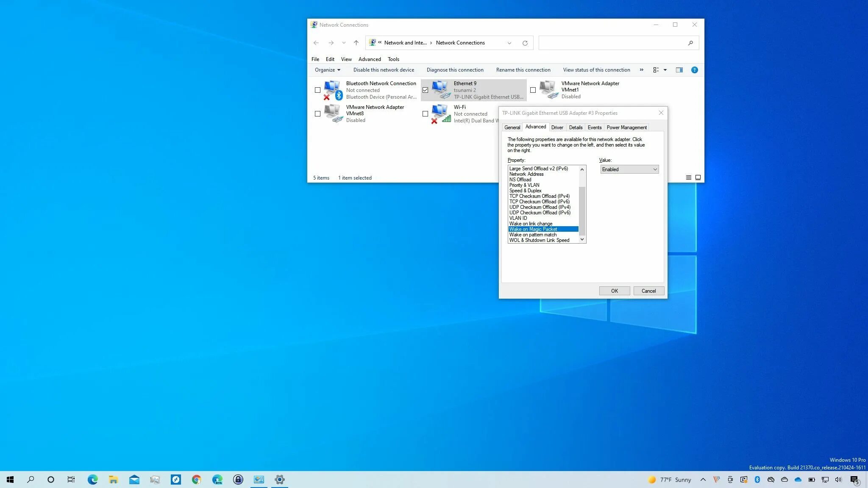Switch to the details view in the status bar
Viewport: 868px width, 488px height.
point(689,177)
